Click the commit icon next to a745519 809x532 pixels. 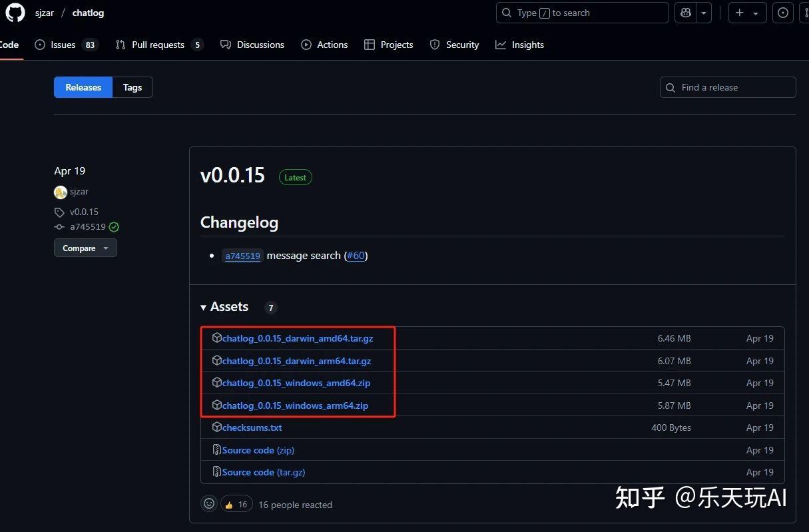click(59, 226)
